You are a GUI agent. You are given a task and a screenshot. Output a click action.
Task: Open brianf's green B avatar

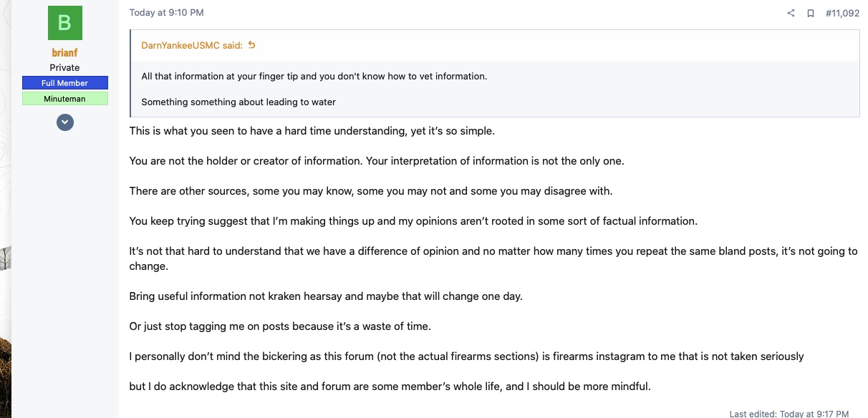[64, 23]
